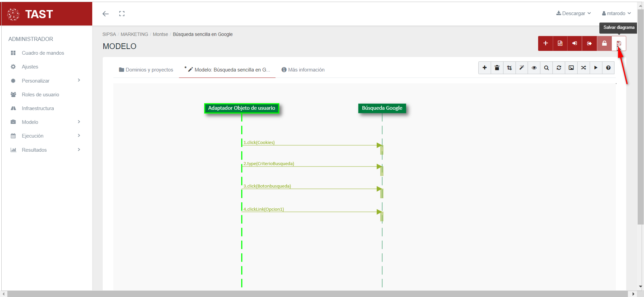Click the shuffle arrows icon
This screenshot has width=644, height=297.
tap(584, 68)
